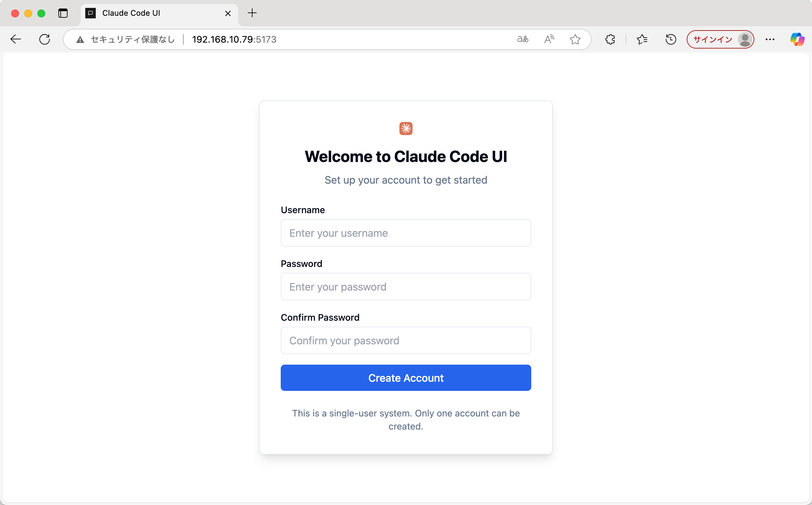Viewport: 812px width, 505px height.
Task: Click the browser back arrow
Action: coord(16,39)
